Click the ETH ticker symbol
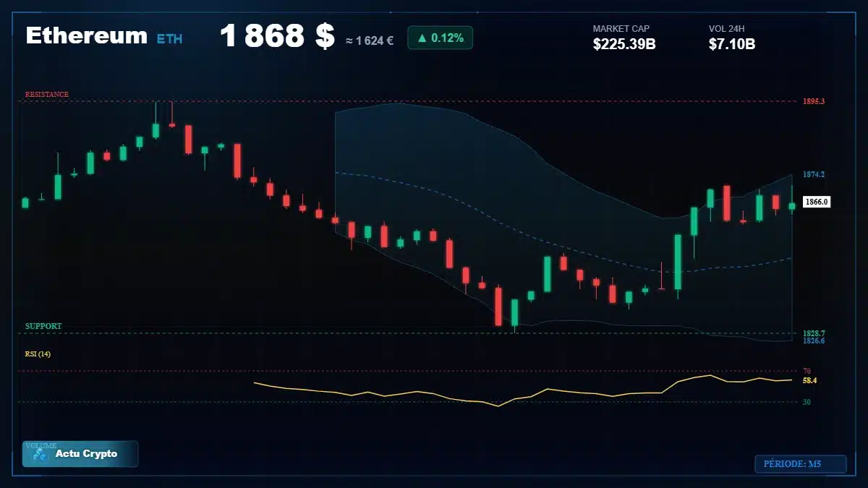The height and width of the screenshot is (488, 868). [x=169, y=38]
